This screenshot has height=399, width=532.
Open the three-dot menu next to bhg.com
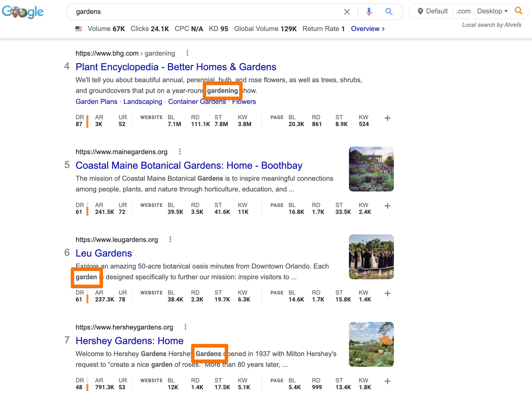[187, 53]
